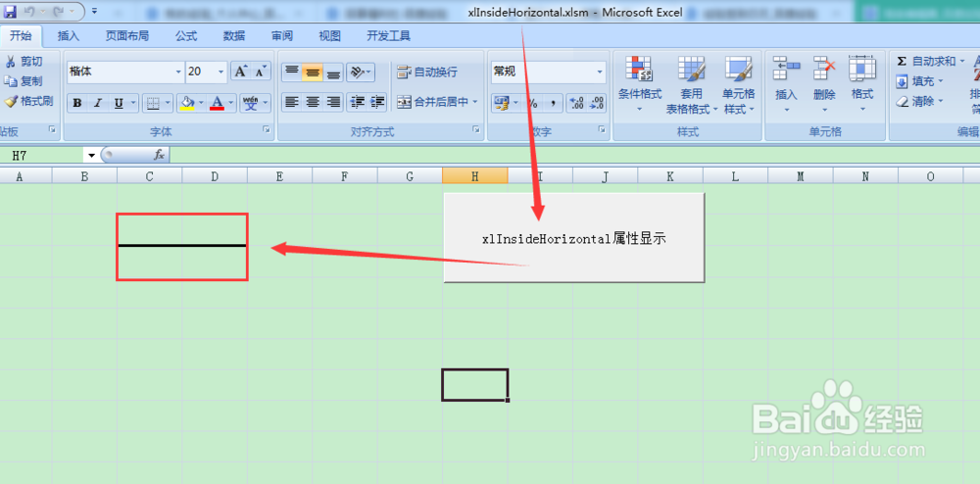Open the 插入 ribbon tab
This screenshot has height=484, width=980.
pos(69,36)
